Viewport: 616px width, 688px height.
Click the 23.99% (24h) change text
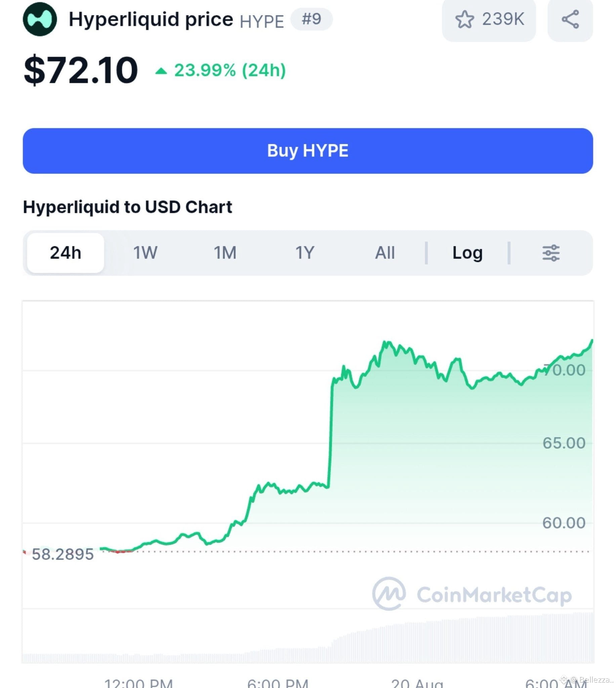click(x=230, y=70)
